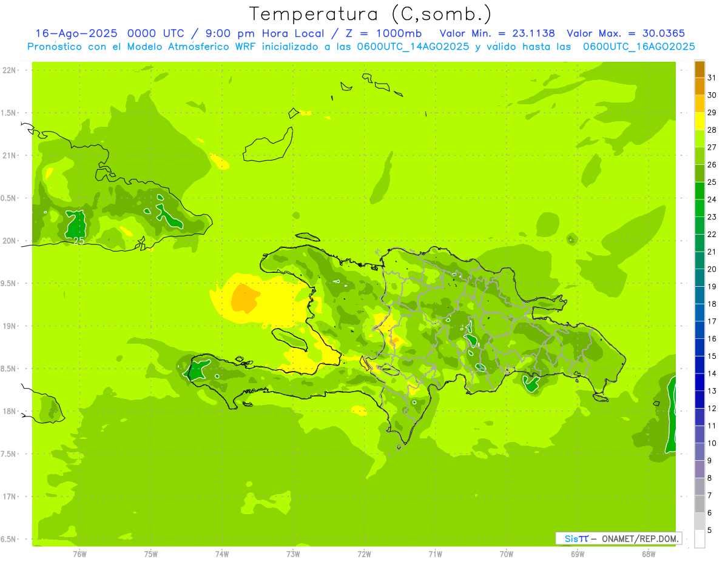Click the "69W" longitude axis label
Viewport: 728px width, 562px height.
(578, 554)
